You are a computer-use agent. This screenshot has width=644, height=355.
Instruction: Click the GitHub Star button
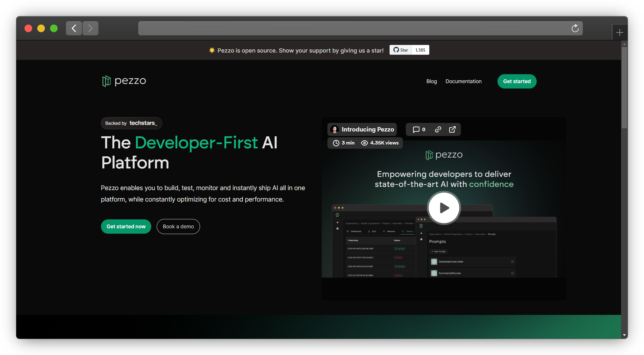401,50
